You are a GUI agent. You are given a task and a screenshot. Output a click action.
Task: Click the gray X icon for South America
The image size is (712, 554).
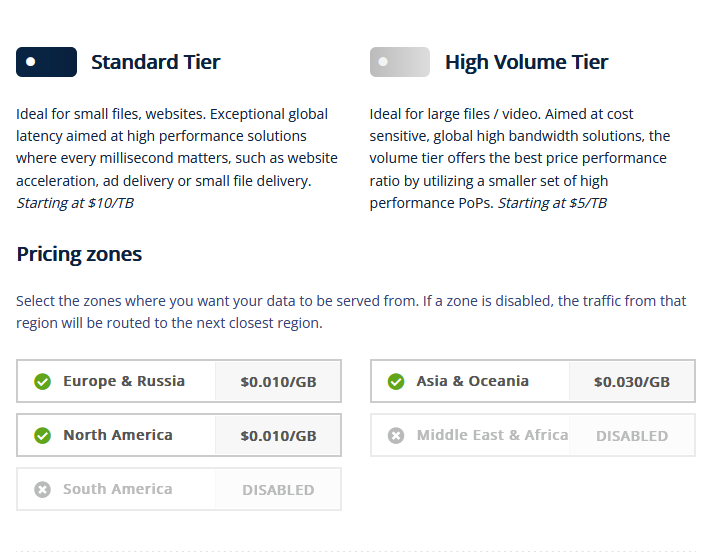point(42,489)
